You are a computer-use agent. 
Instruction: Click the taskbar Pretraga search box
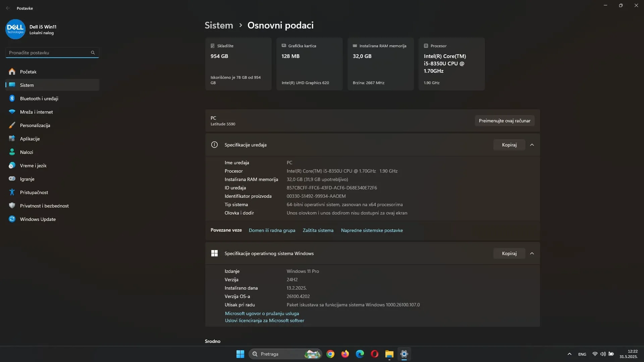[x=285, y=354]
